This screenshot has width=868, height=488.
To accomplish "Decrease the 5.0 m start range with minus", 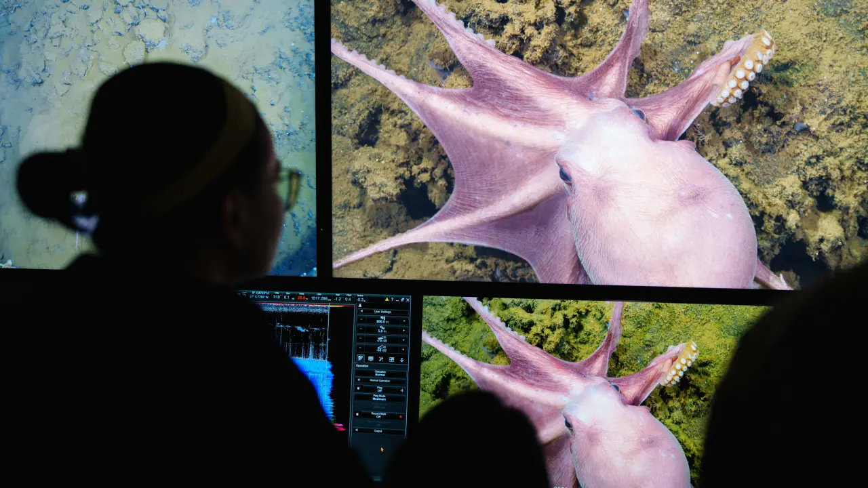I will 359,330.
